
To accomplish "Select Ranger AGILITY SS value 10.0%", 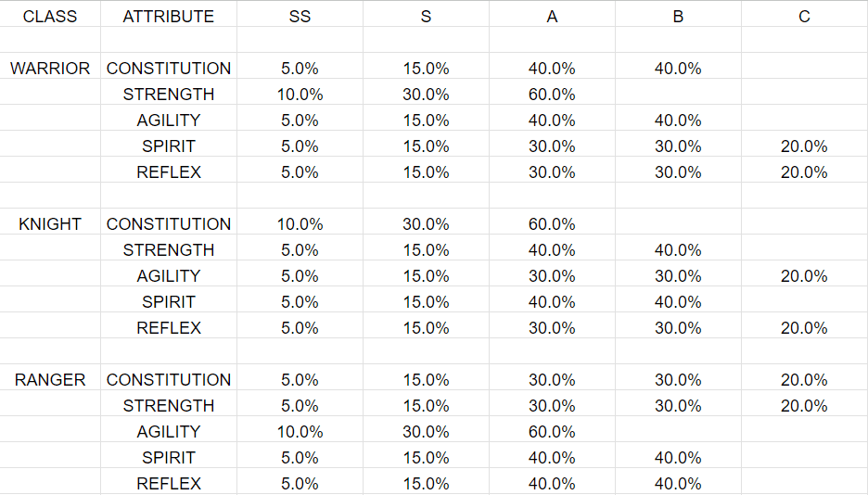I will (300, 431).
